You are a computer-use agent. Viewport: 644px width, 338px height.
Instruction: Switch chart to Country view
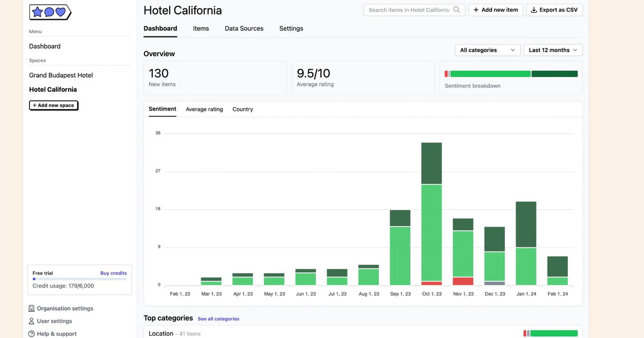tap(243, 109)
